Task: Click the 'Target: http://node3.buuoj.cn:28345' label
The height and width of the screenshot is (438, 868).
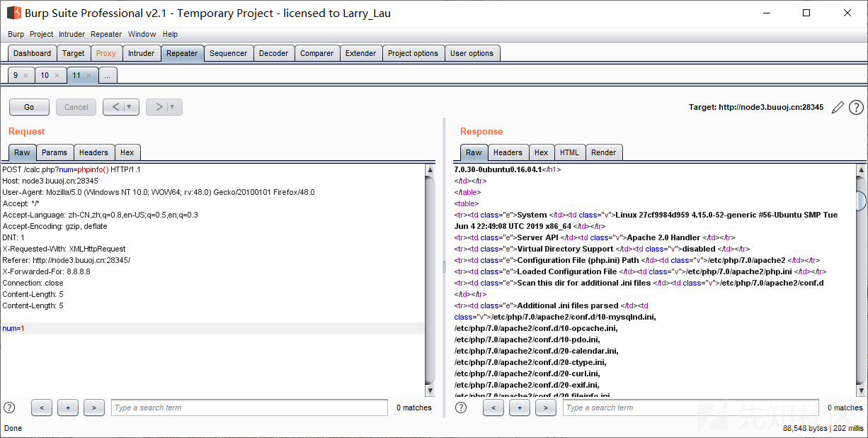Action: 756,108
